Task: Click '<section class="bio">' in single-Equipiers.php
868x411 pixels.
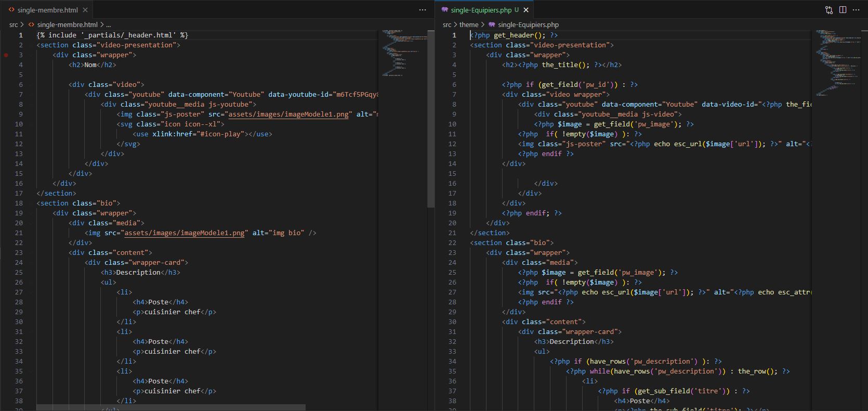Action: click(x=512, y=242)
